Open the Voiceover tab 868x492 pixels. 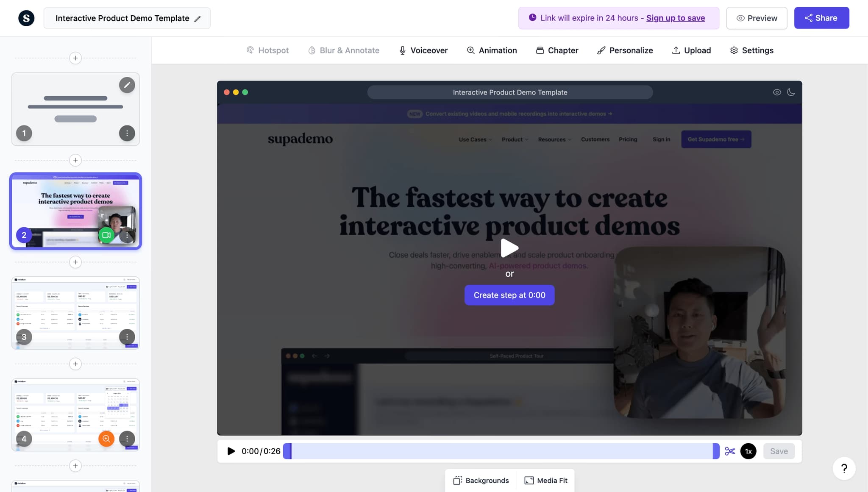coord(423,50)
